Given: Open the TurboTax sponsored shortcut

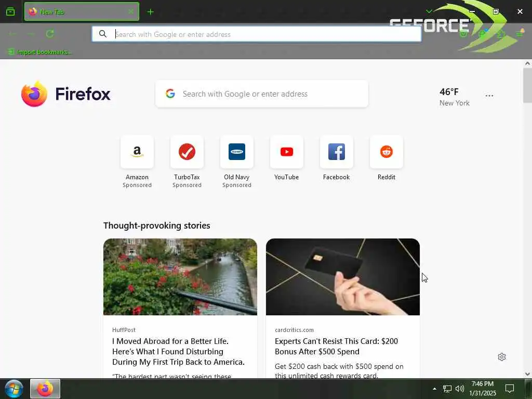Looking at the screenshot, I should (187, 152).
